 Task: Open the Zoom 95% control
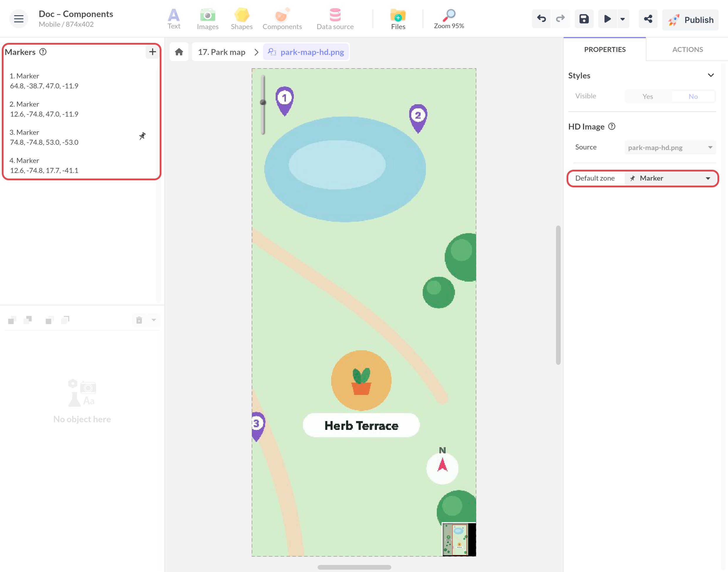coord(449,19)
